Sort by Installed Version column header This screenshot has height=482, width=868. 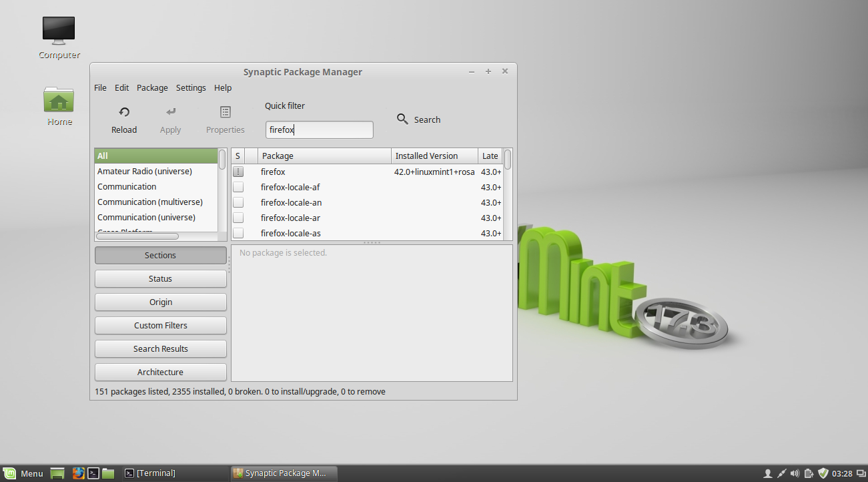tap(434, 156)
